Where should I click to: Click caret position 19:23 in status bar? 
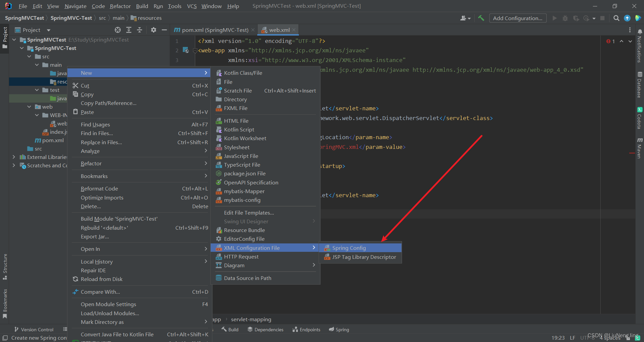[x=558, y=338]
